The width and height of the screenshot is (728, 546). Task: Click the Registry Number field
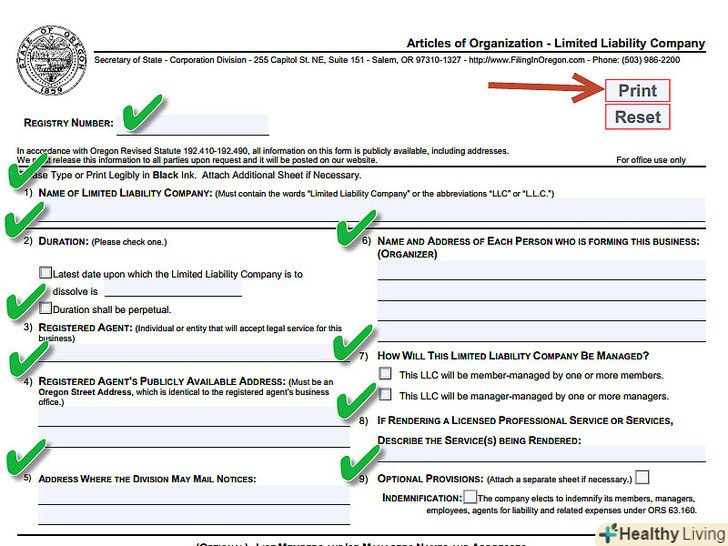[193, 124]
